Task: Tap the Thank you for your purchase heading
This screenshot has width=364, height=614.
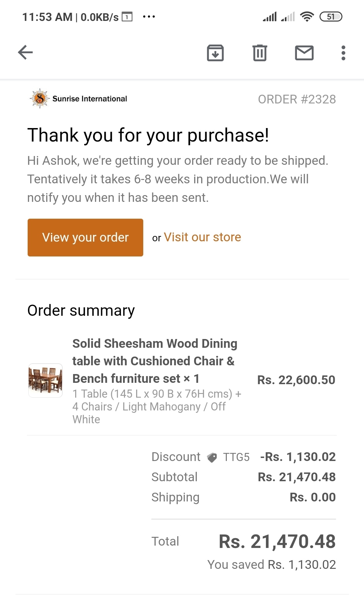Action: (148, 135)
